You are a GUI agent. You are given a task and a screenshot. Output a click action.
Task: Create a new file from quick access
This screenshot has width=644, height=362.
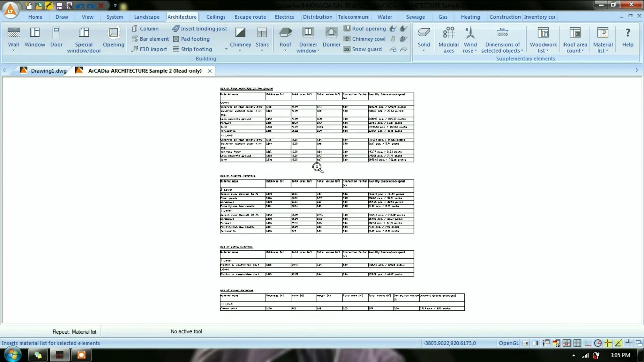[x=29, y=6]
